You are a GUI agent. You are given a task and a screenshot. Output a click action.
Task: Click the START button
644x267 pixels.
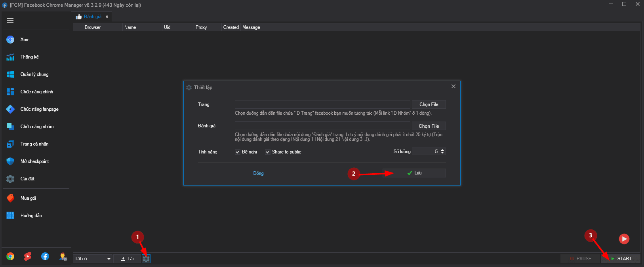[x=621, y=259]
